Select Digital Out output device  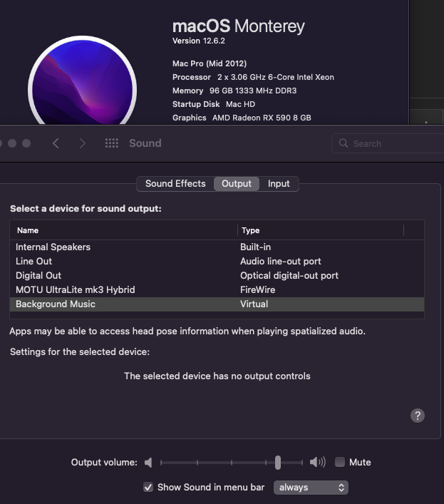pos(217,275)
